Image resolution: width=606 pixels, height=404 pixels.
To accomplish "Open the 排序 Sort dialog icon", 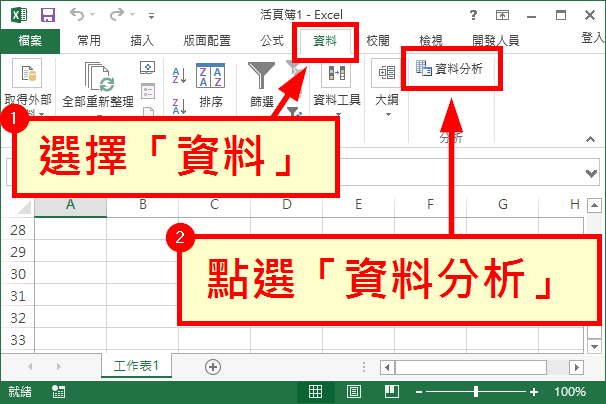I will 210,76.
